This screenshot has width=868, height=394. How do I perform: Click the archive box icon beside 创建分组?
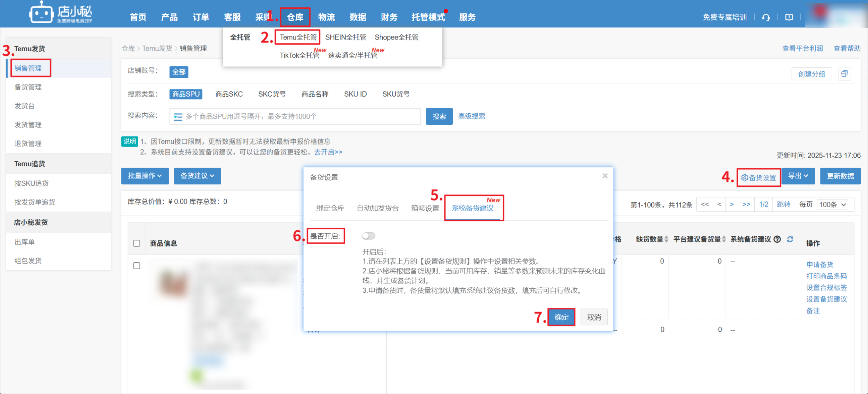point(845,74)
